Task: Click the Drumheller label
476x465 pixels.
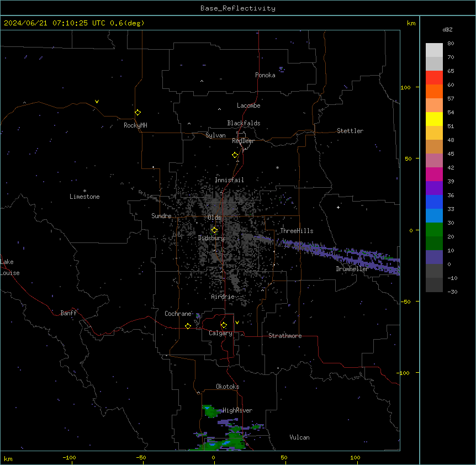Action: [352, 269]
